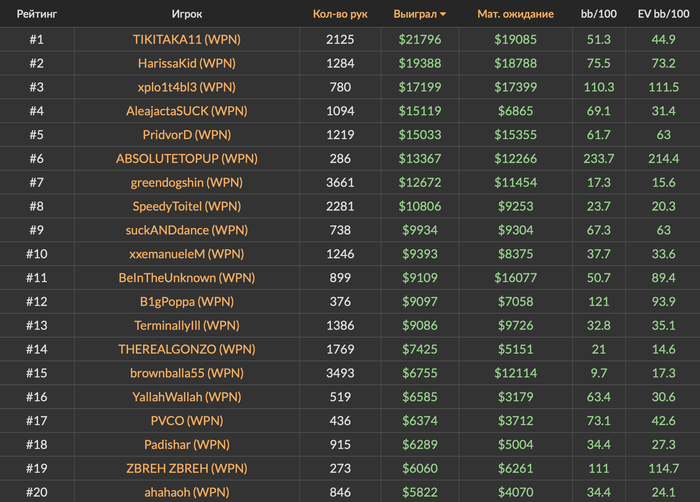The height and width of the screenshot is (502, 700).
Task: Click on PridvorD (WPN) name
Action: click(187, 135)
